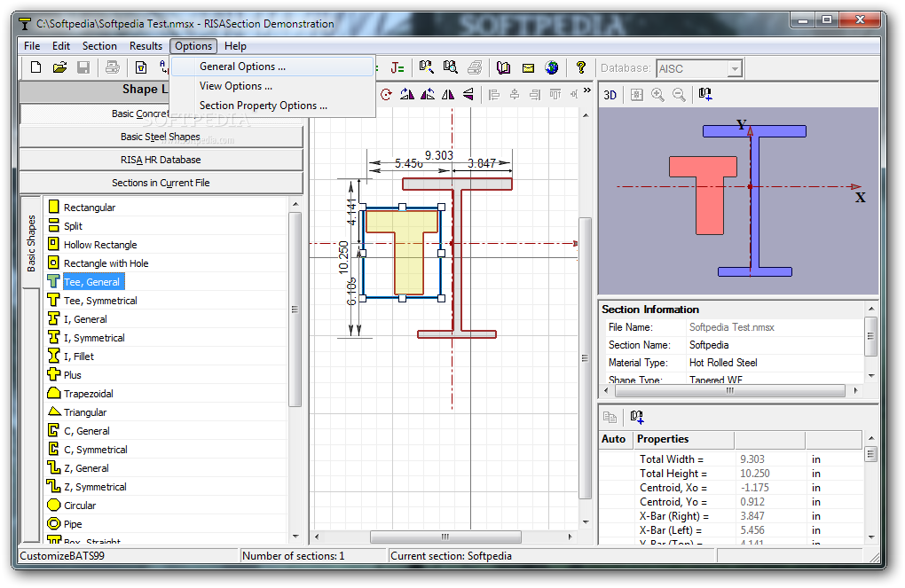
Task: Click the align left edges icon
Action: 494,94
